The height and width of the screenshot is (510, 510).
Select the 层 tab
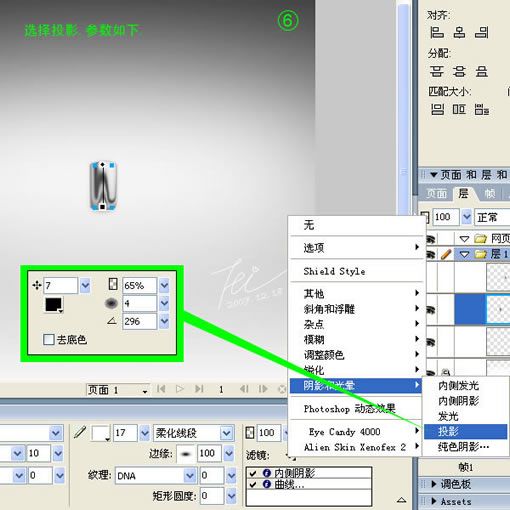coord(463,193)
